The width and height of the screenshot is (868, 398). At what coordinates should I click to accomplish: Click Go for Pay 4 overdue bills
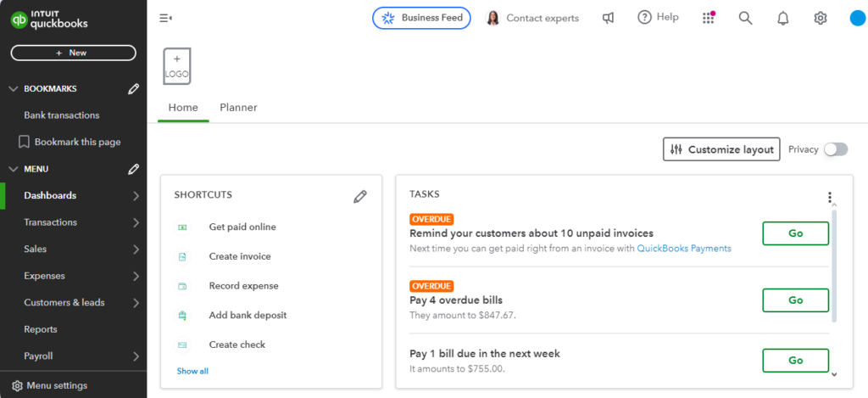tap(795, 300)
